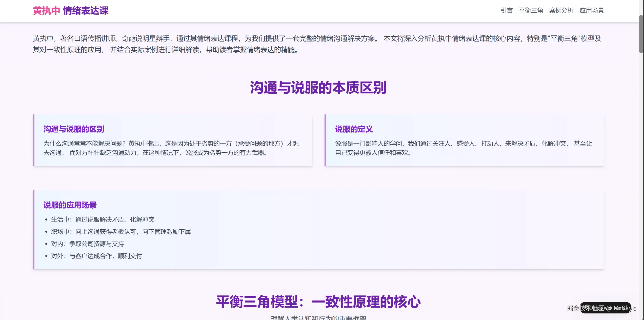Click the 说服的定义 card title
644x320 pixels.
[354, 129]
